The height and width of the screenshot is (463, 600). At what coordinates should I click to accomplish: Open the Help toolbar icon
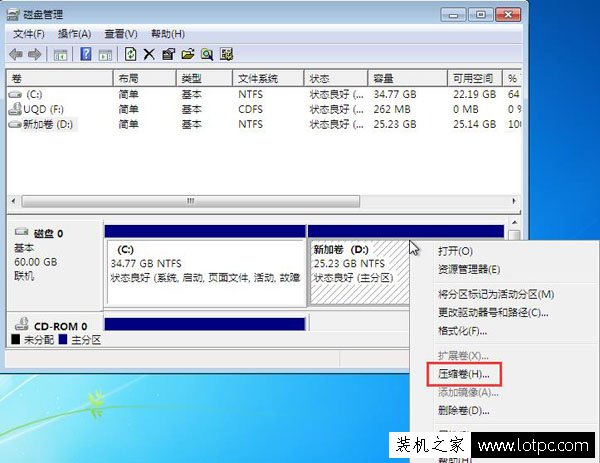pyautogui.click(x=86, y=54)
